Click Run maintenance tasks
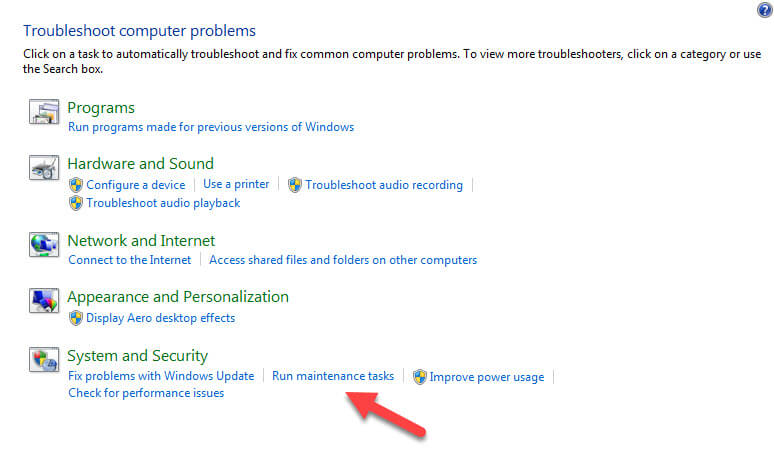 click(333, 376)
